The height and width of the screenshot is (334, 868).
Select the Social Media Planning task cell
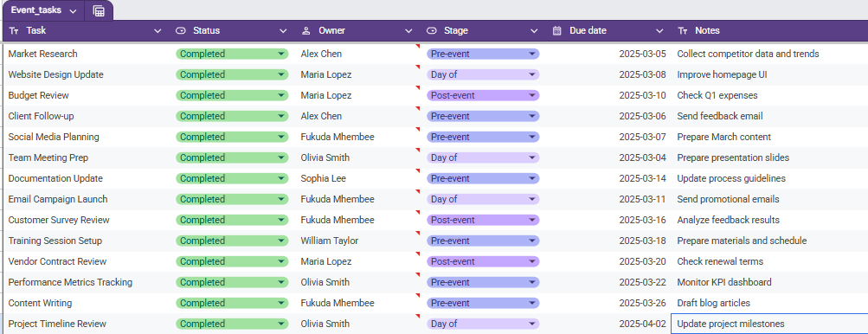87,137
